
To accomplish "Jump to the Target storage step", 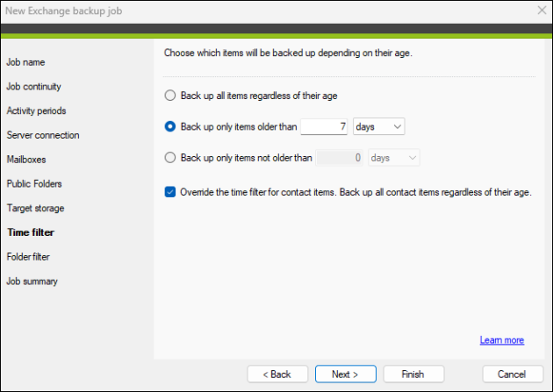I will click(35, 208).
